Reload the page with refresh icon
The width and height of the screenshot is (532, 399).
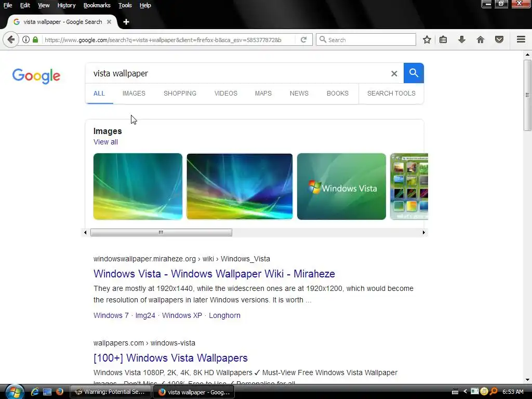pyautogui.click(x=303, y=39)
